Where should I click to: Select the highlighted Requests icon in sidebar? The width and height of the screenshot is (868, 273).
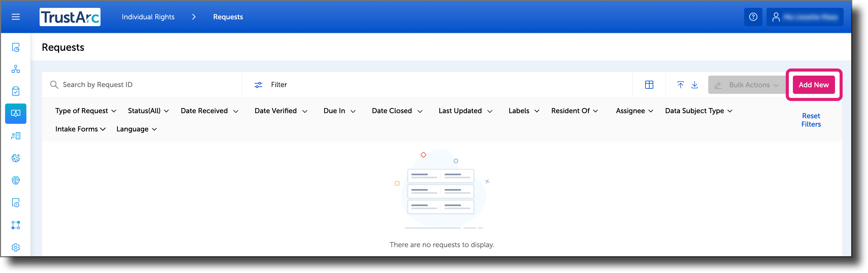pyautogui.click(x=15, y=114)
